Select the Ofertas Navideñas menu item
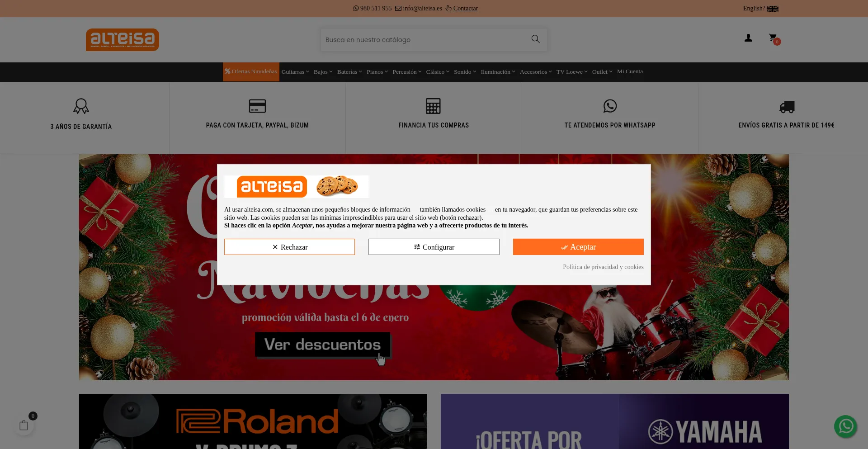This screenshot has height=449, width=868. click(x=251, y=71)
